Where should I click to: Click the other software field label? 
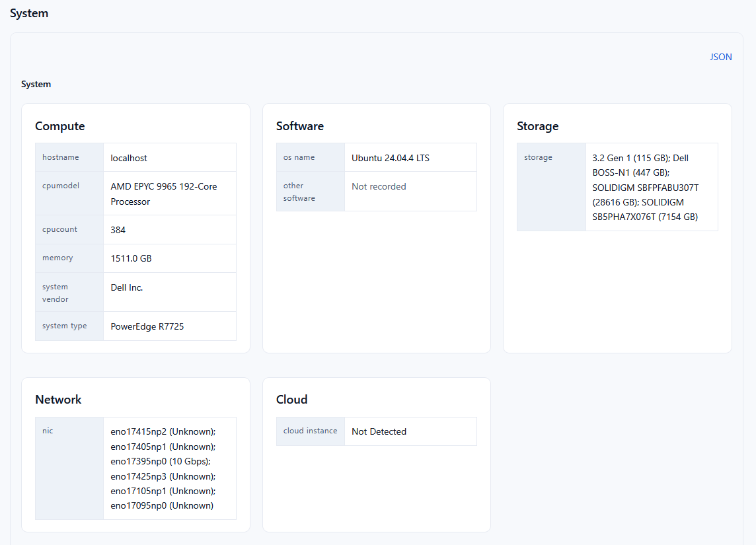pyautogui.click(x=299, y=192)
